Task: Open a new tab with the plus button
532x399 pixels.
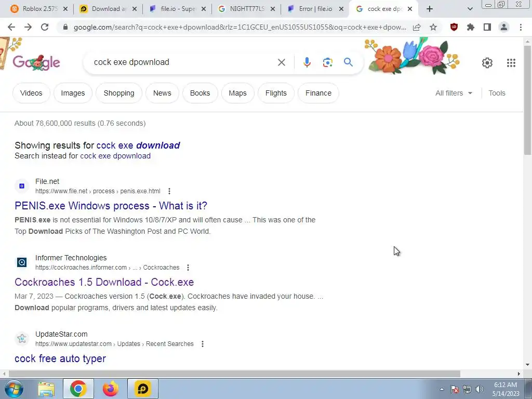Action: tap(430, 9)
